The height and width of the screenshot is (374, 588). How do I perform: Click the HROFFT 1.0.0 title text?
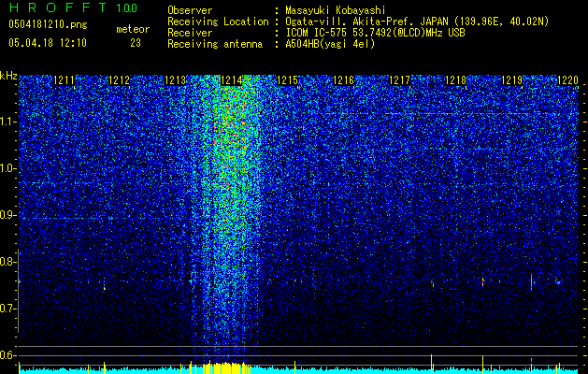(x=74, y=7)
